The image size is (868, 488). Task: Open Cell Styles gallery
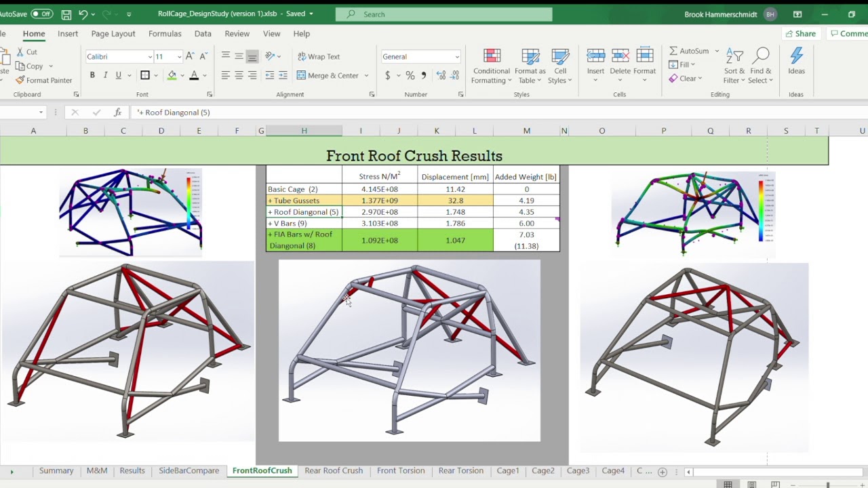560,66
